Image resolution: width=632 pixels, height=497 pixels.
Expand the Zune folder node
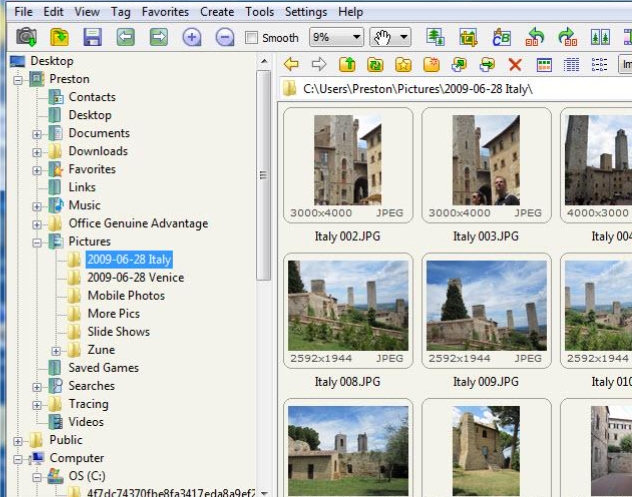[x=56, y=351]
